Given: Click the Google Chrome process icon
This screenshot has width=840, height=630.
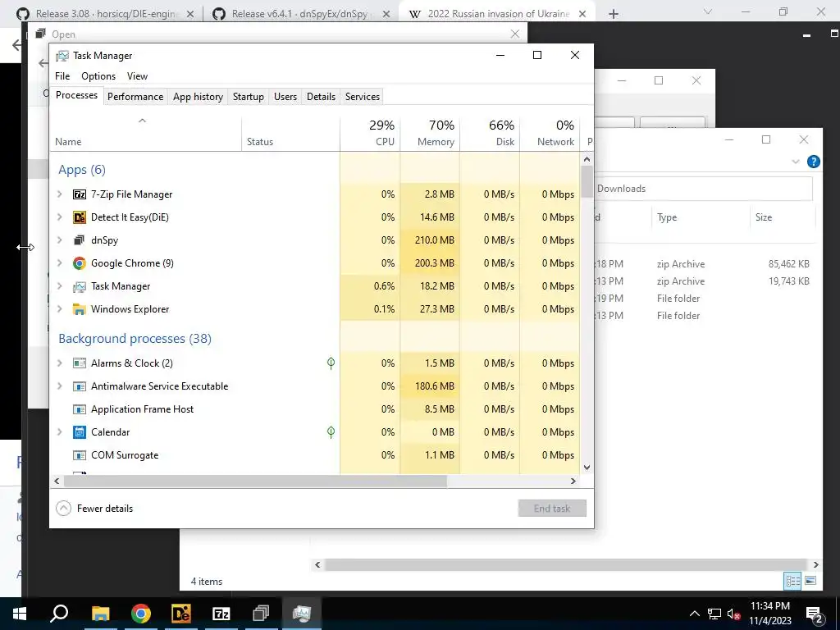Looking at the screenshot, I should tap(80, 263).
